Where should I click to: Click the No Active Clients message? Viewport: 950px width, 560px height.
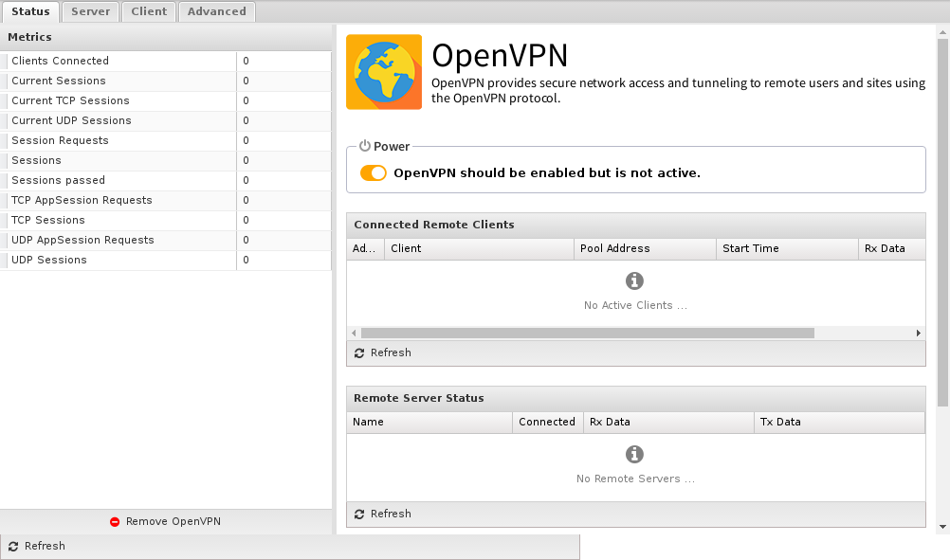pos(635,306)
